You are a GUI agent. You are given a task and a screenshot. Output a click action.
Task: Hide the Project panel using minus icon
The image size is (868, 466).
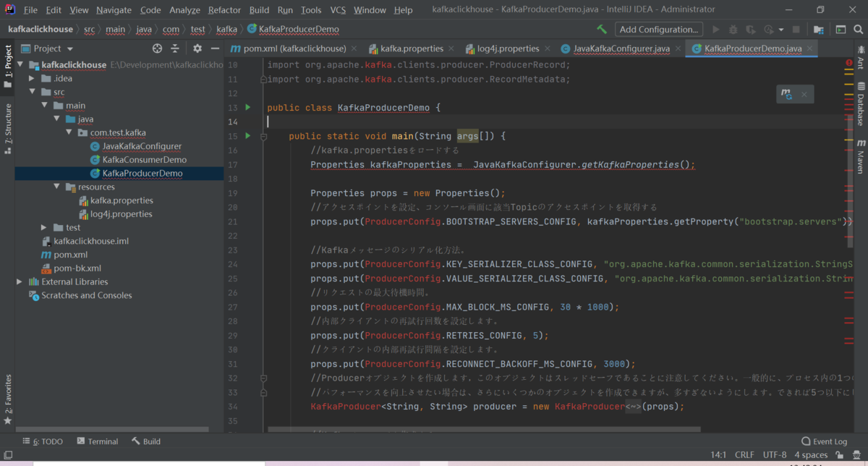(x=215, y=48)
